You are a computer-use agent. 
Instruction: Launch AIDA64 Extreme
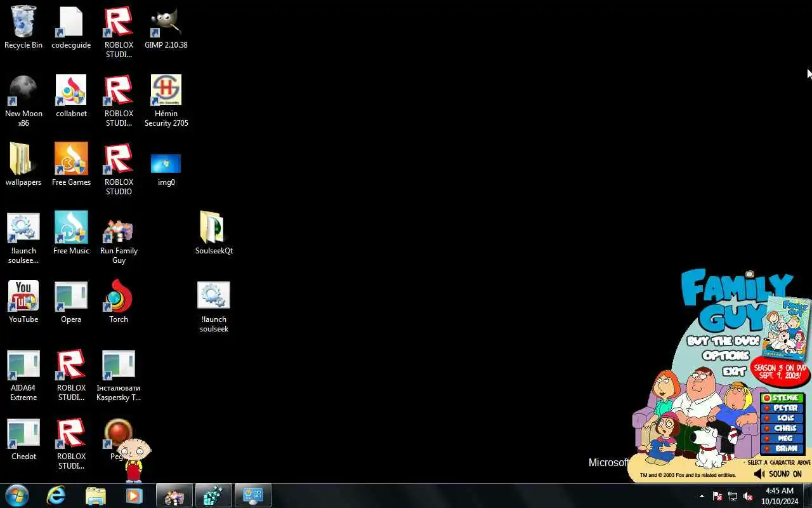(23, 375)
